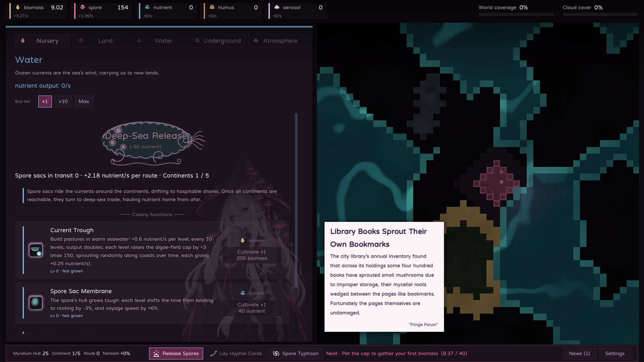This screenshot has height=362, width=644.
Task: Open the Atmosphere tab
Action: (275, 41)
